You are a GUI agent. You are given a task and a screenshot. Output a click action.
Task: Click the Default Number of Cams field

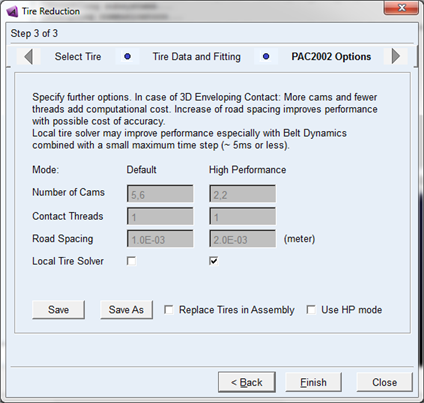160,194
